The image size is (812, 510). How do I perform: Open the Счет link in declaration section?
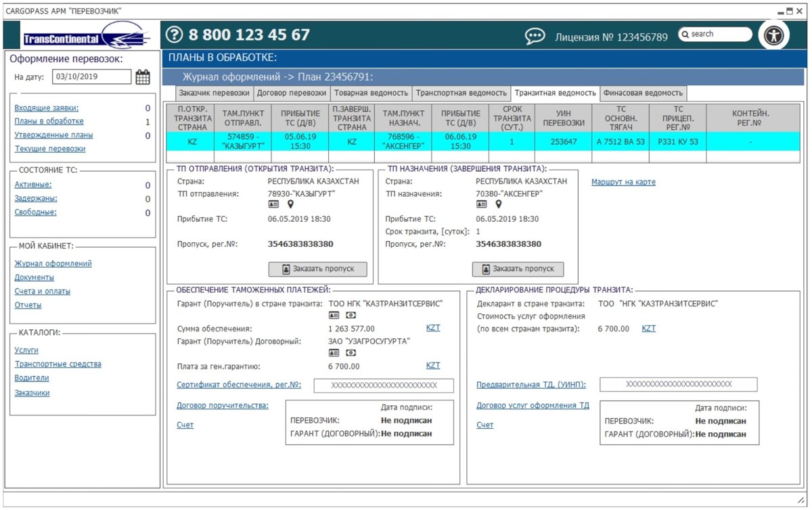point(485,425)
